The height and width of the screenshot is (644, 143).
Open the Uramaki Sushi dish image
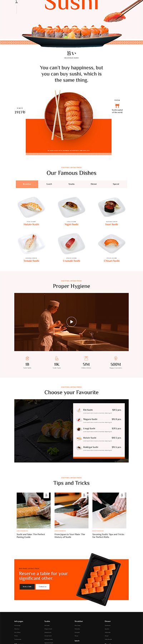71,244
